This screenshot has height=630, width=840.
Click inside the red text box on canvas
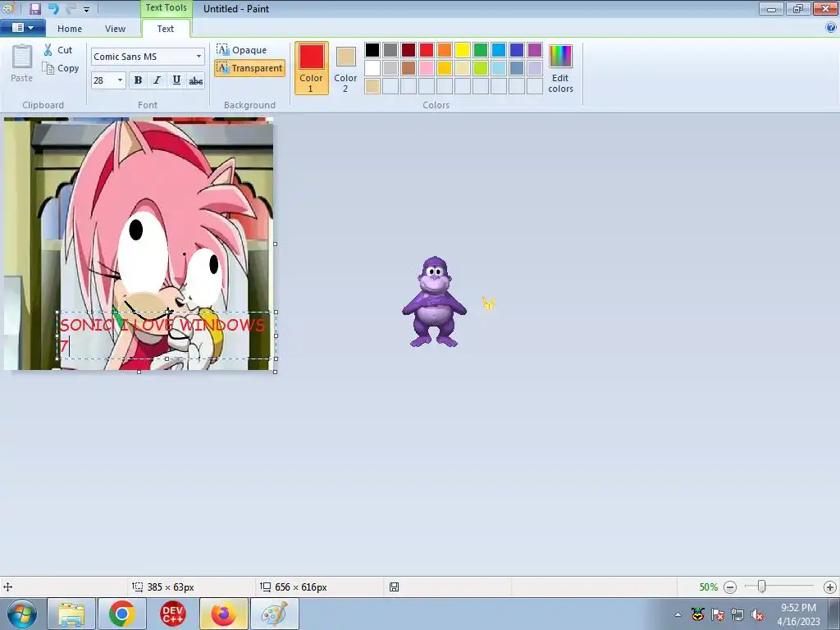coord(167,336)
